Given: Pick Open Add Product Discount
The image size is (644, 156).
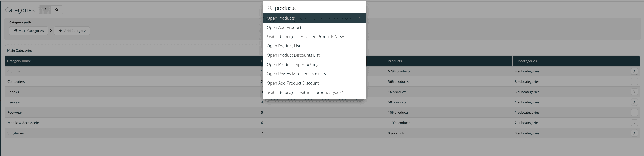Looking at the screenshot, I should click(x=293, y=83).
